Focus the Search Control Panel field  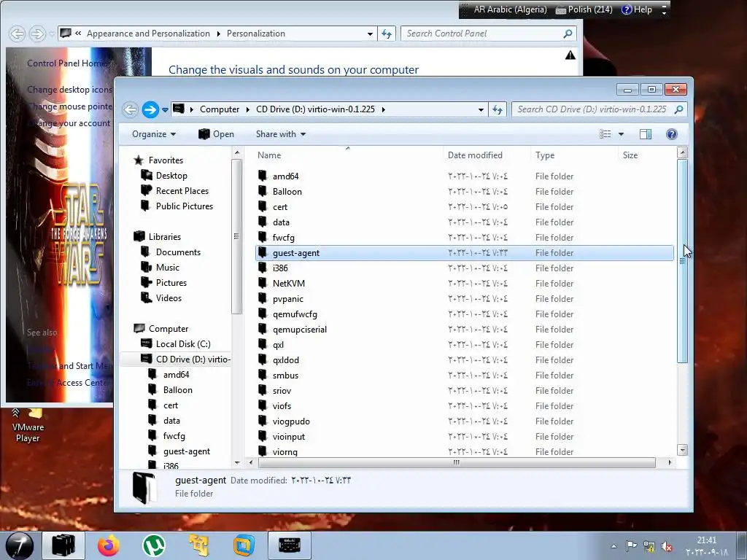coord(489,34)
